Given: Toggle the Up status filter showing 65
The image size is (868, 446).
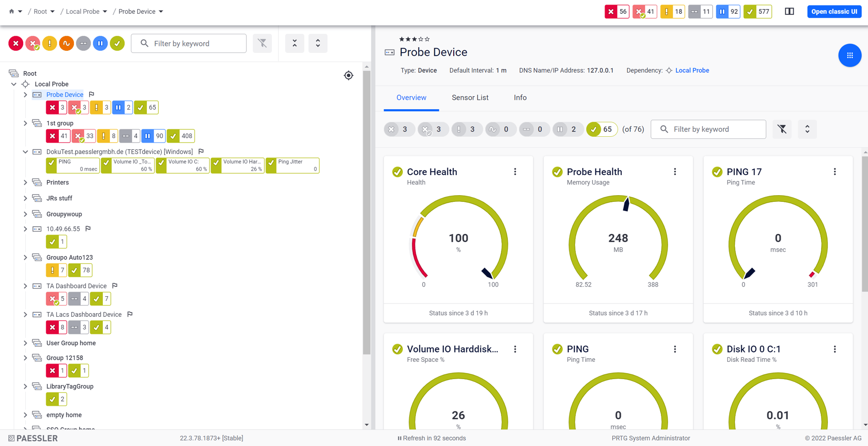Looking at the screenshot, I should tap(601, 129).
